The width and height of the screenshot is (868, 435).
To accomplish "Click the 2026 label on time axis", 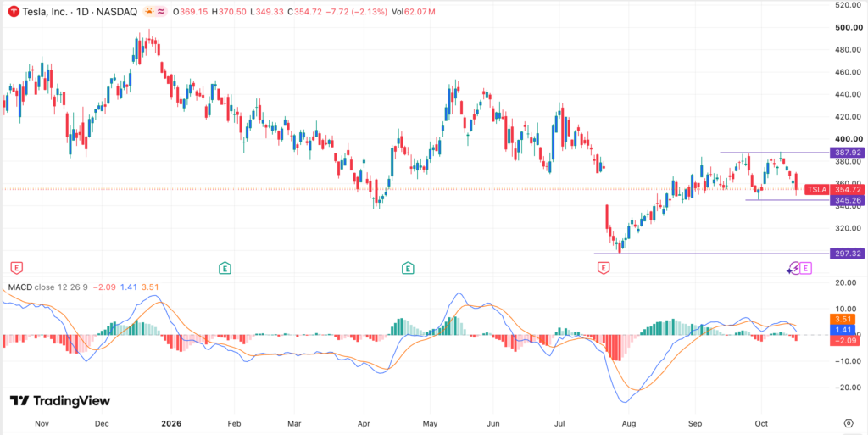I will (171, 423).
